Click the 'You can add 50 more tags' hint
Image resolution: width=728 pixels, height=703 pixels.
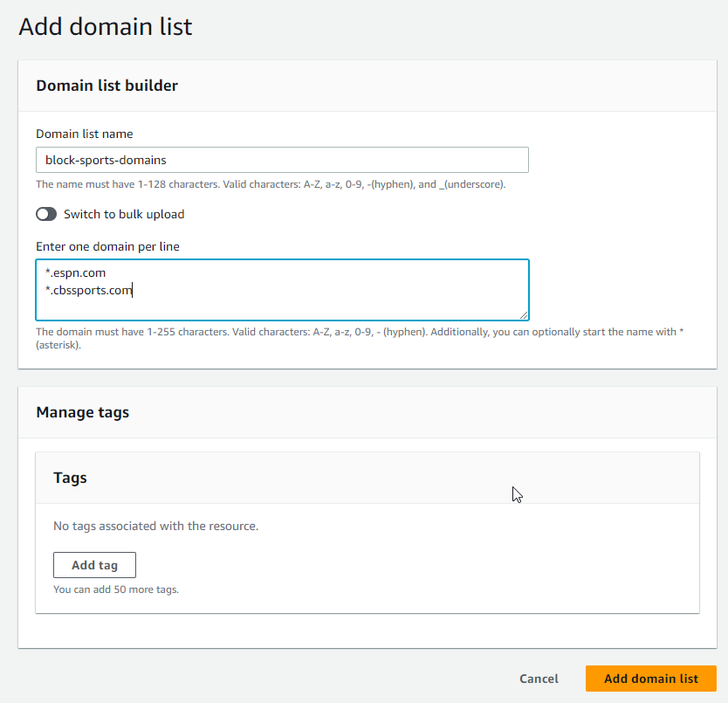tap(116, 589)
